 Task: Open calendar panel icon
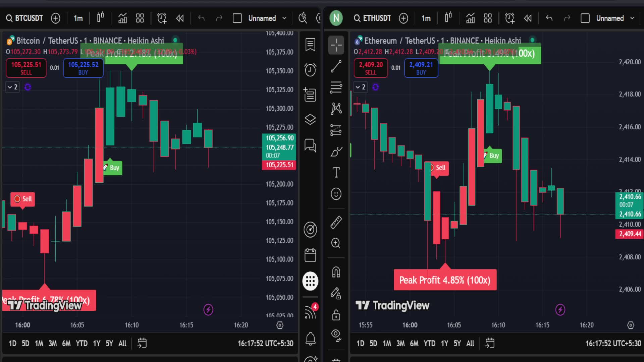[310, 255]
